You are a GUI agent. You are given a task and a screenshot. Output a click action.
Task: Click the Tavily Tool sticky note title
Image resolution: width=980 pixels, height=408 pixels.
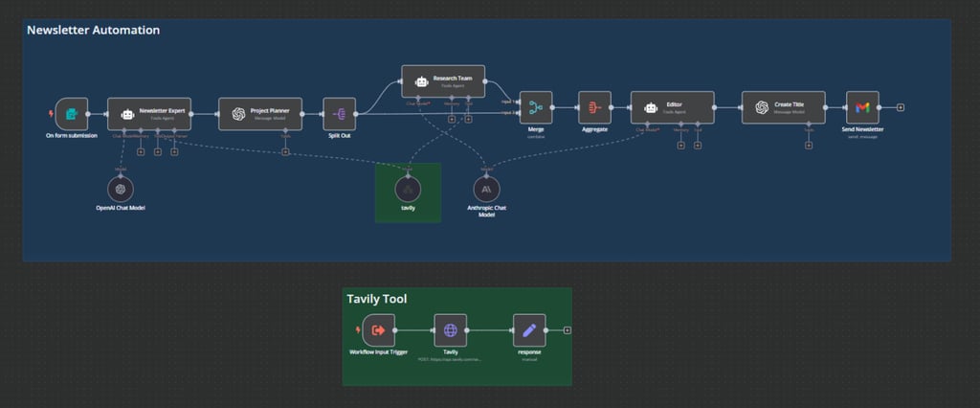pos(377,299)
